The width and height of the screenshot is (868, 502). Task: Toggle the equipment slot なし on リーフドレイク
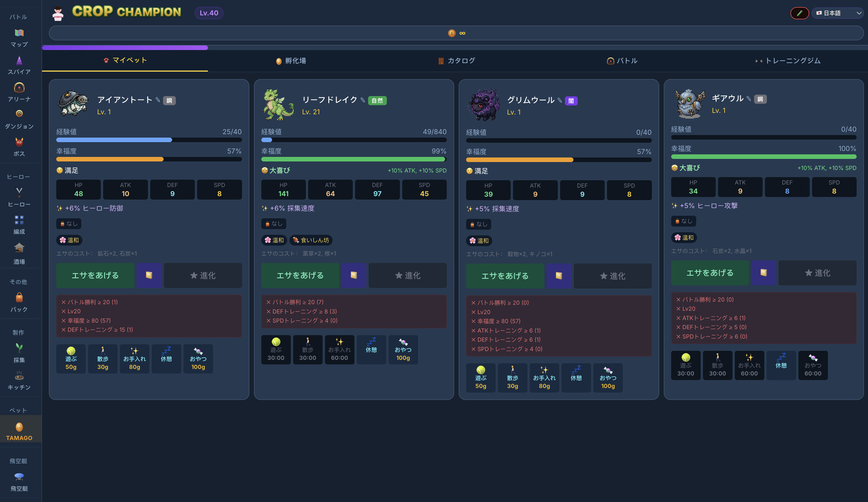[x=273, y=224]
